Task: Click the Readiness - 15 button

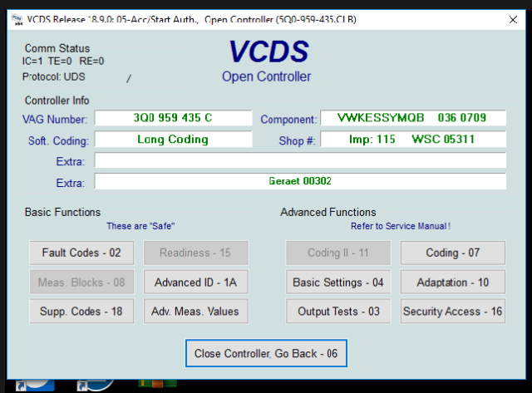Action: point(196,253)
